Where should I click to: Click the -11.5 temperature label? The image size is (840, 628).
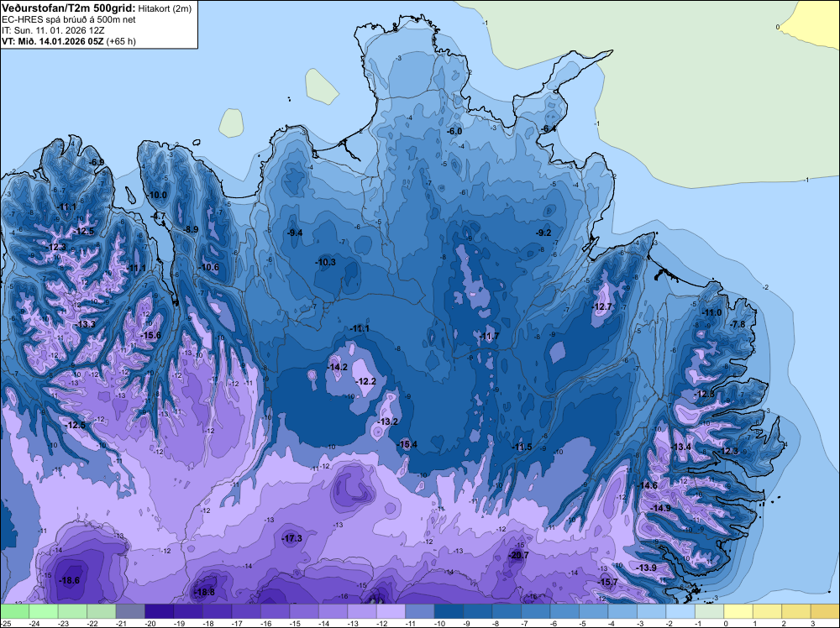(522, 447)
